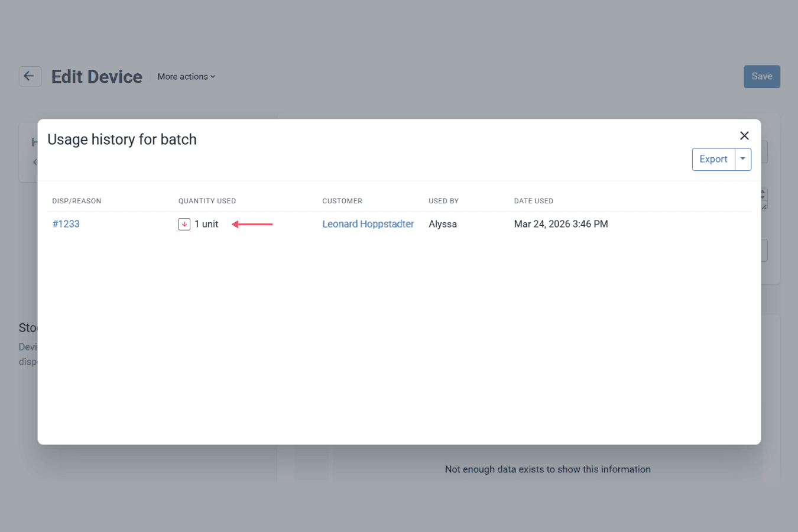The image size is (798, 532).
Task: Open dispensation link #1233
Action: (x=66, y=224)
